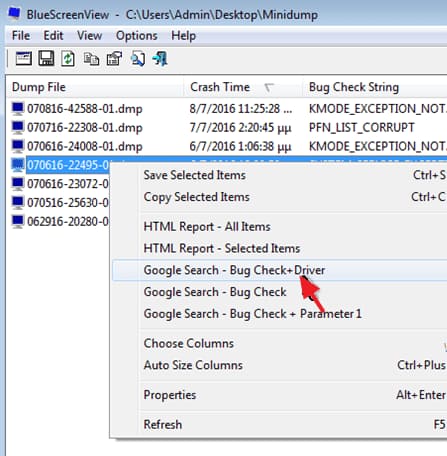Open the View menu
Viewport: 447px width, 456px height.
click(89, 35)
